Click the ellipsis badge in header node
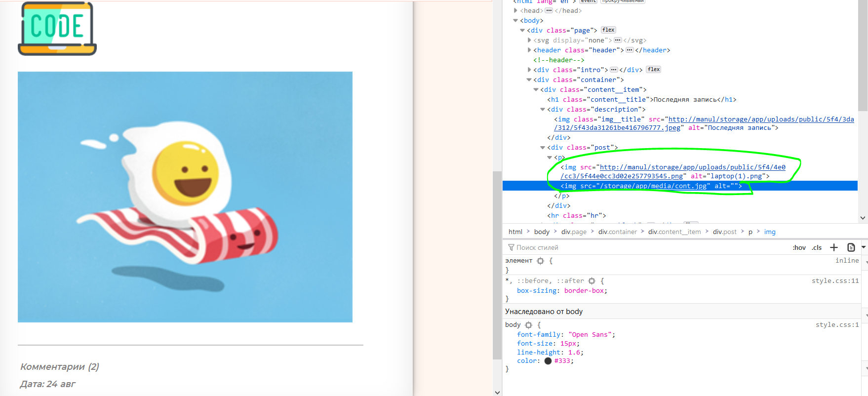 coord(630,50)
